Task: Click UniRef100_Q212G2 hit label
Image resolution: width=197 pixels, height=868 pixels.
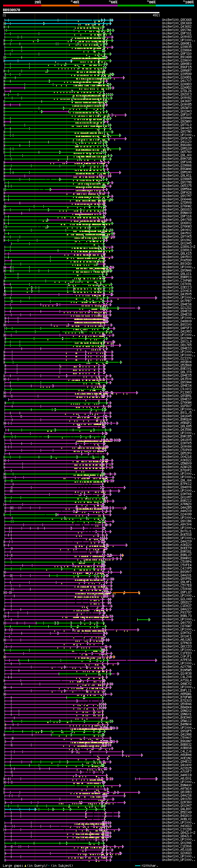Action: [x=177, y=308]
